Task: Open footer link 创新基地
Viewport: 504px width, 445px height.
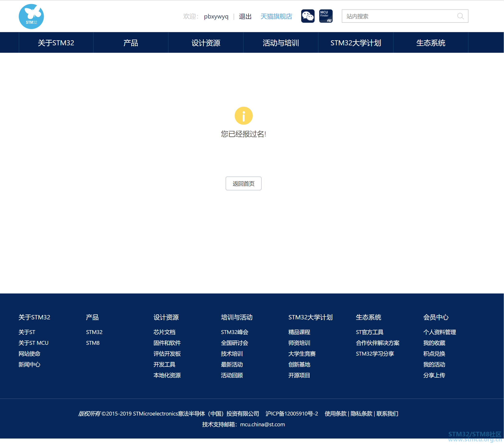Action: (299, 364)
